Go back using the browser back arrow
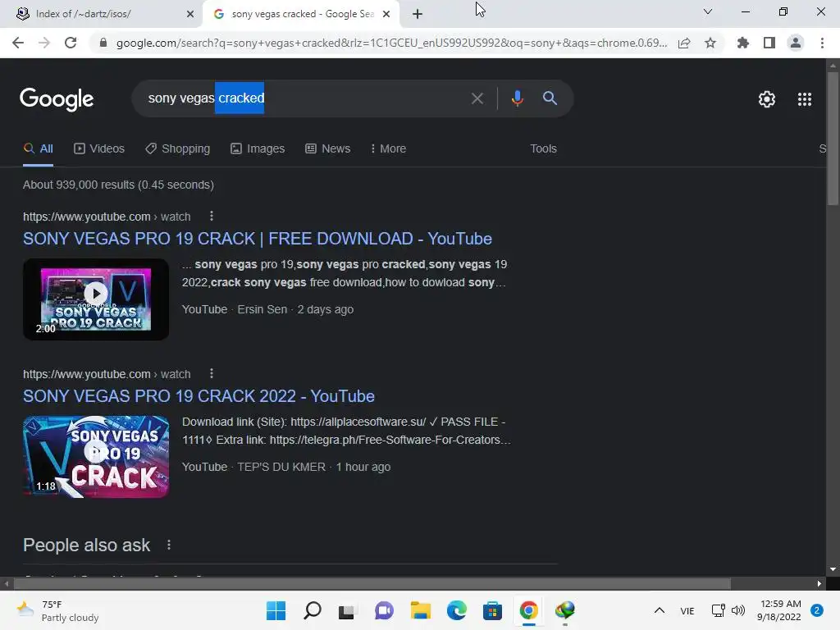This screenshot has height=630, width=840. click(x=18, y=43)
